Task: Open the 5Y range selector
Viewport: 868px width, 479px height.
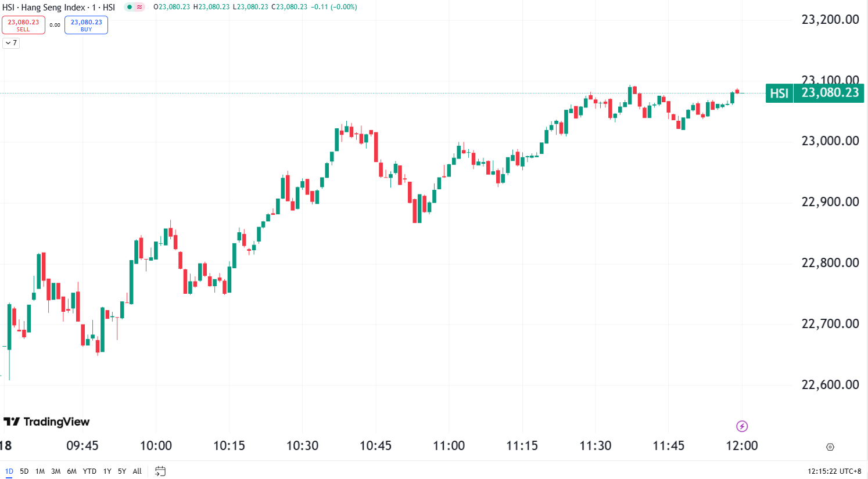Action: [121, 471]
